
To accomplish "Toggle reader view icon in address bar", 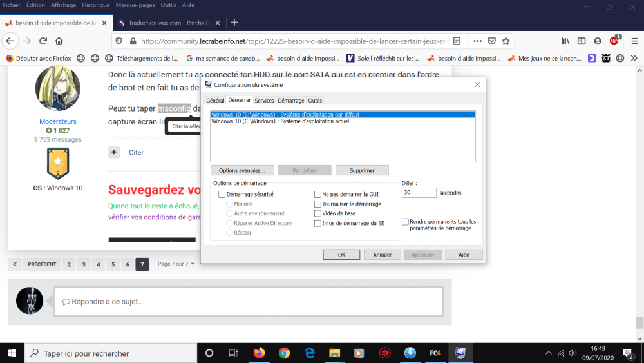I will tap(457, 41).
